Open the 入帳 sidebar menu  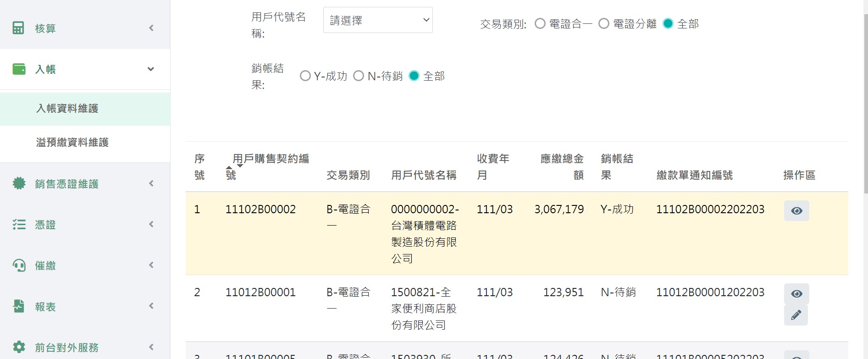pos(85,69)
